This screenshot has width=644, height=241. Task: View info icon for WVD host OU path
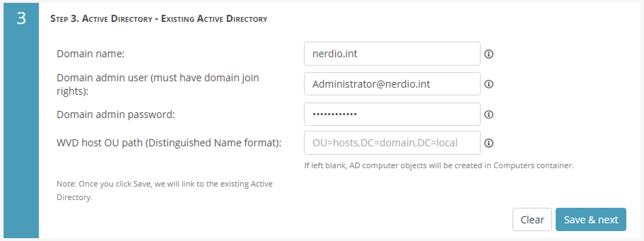click(489, 143)
